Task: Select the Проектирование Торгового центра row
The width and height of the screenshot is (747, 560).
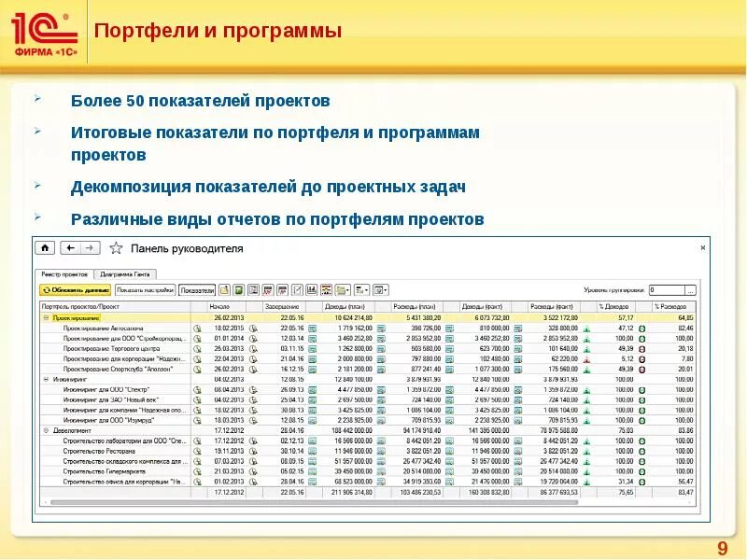Action: tap(368, 348)
